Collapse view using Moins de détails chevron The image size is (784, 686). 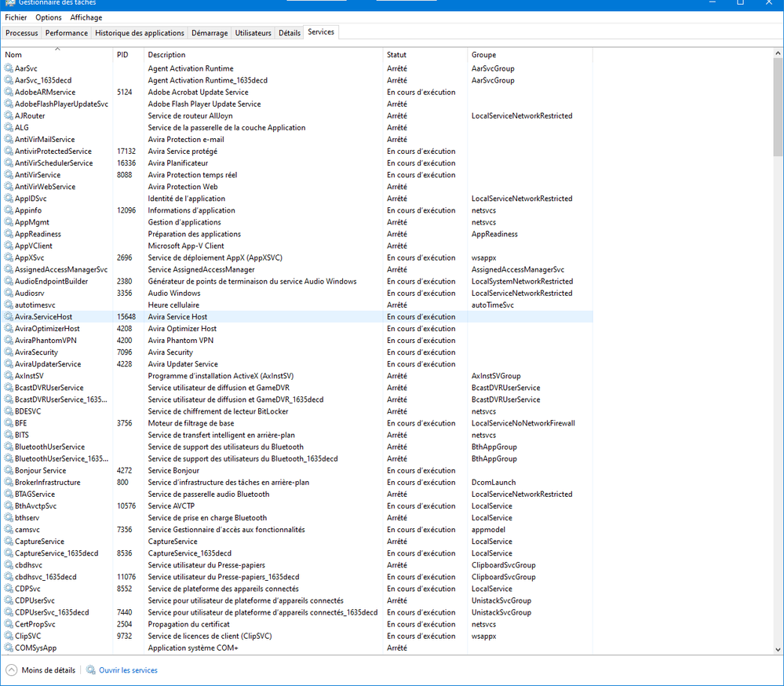[11, 670]
